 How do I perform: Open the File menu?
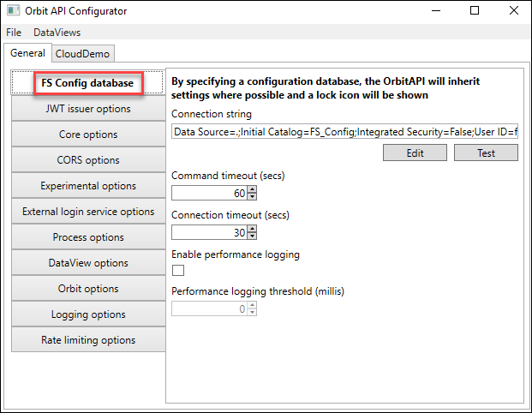pyautogui.click(x=14, y=33)
